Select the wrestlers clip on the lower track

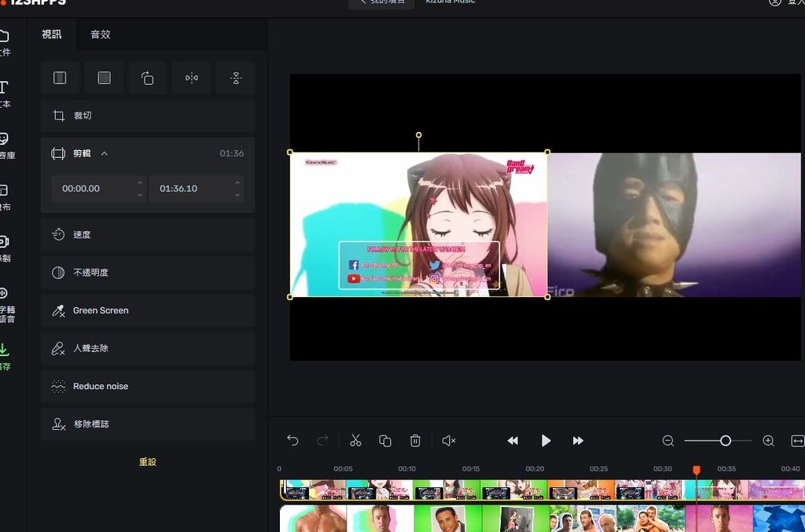point(542,518)
